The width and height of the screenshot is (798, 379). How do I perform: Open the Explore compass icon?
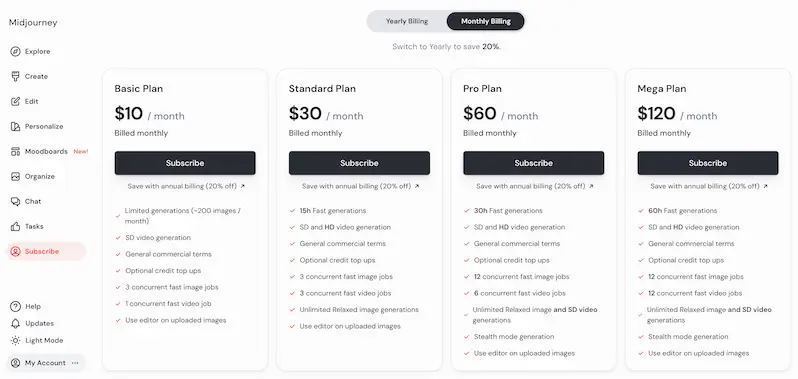pos(15,51)
